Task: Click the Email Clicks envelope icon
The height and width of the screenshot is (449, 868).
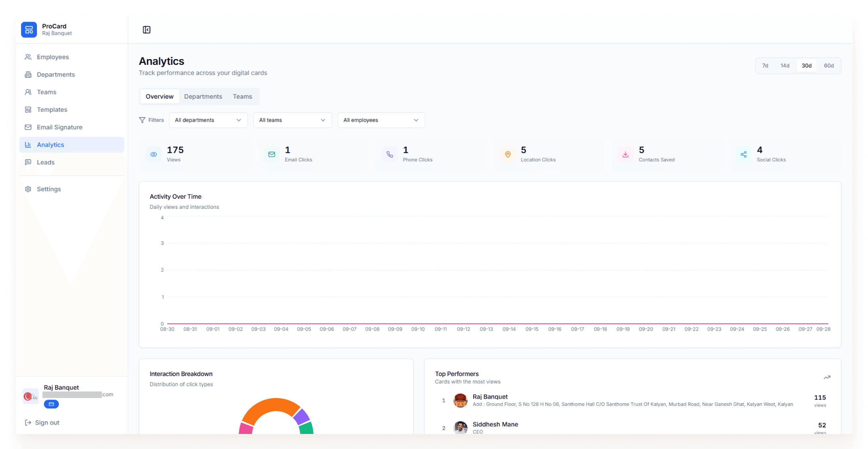Action: point(272,154)
